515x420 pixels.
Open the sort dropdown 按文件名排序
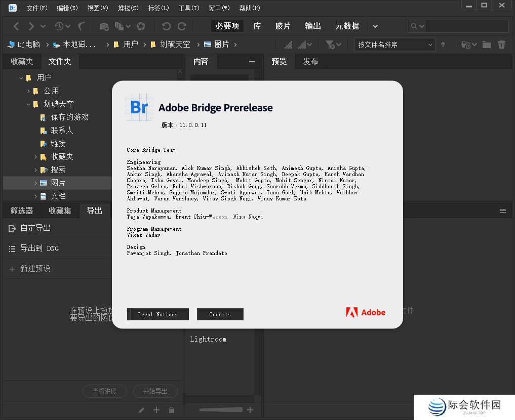pos(395,45)
